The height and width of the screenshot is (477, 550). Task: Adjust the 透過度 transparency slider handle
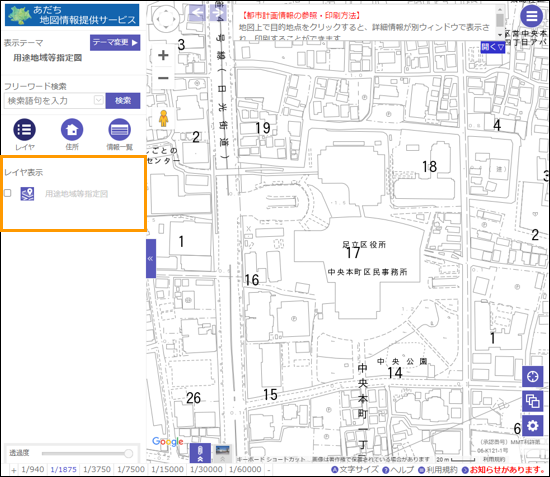pos(128,453)
